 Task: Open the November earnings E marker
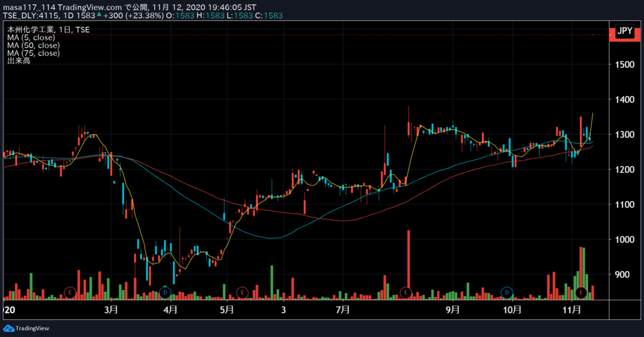pos(580,292)
